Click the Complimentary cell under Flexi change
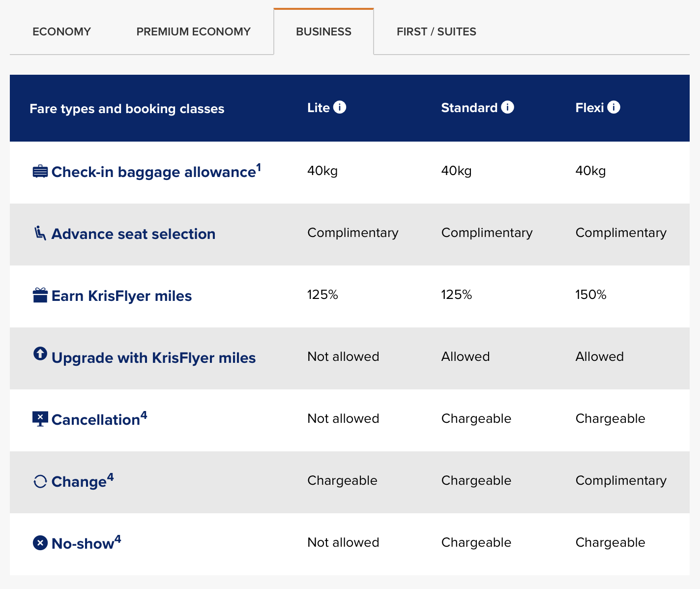Image resolution: width=700 pixels, height=589 pixels. (620, 480)
